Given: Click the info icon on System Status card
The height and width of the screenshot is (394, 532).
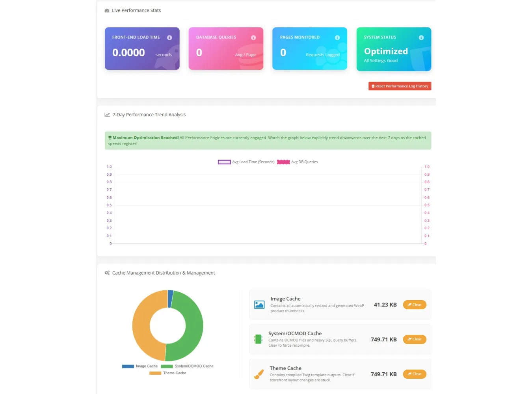Looking at the screenshot, I should [421, 37].
